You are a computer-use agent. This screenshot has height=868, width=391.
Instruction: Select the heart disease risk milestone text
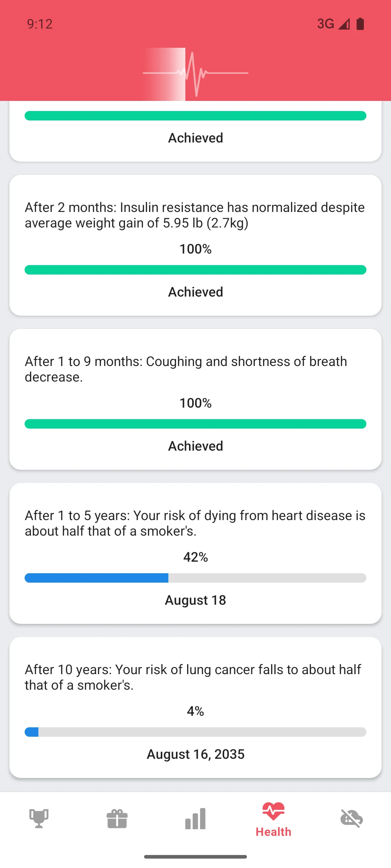coord(195,523)
